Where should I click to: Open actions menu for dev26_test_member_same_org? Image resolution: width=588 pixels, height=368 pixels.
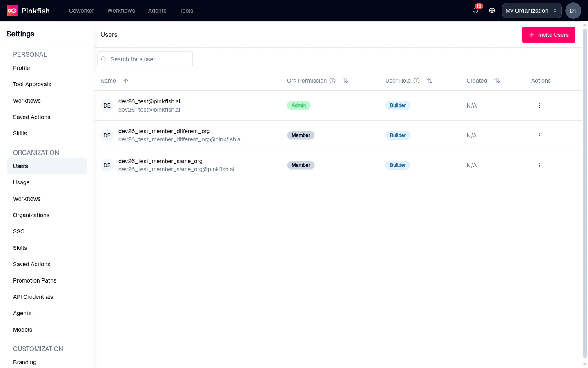tap(539, 165)
